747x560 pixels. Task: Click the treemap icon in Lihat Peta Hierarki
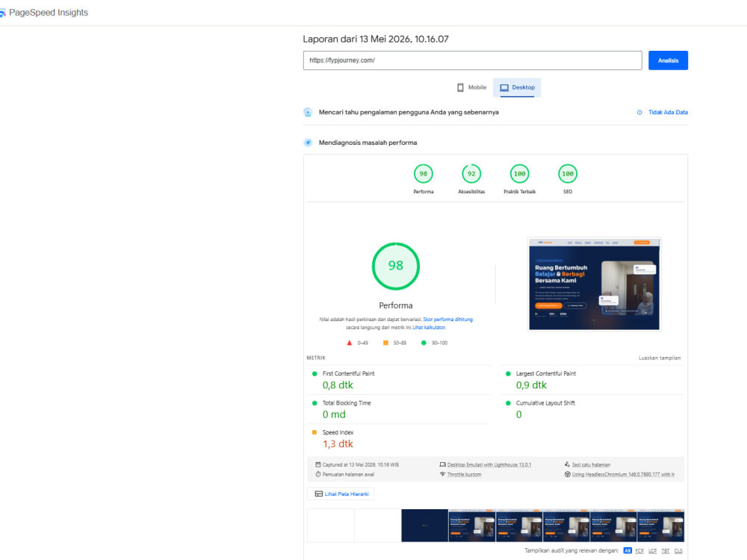point(319,494)
